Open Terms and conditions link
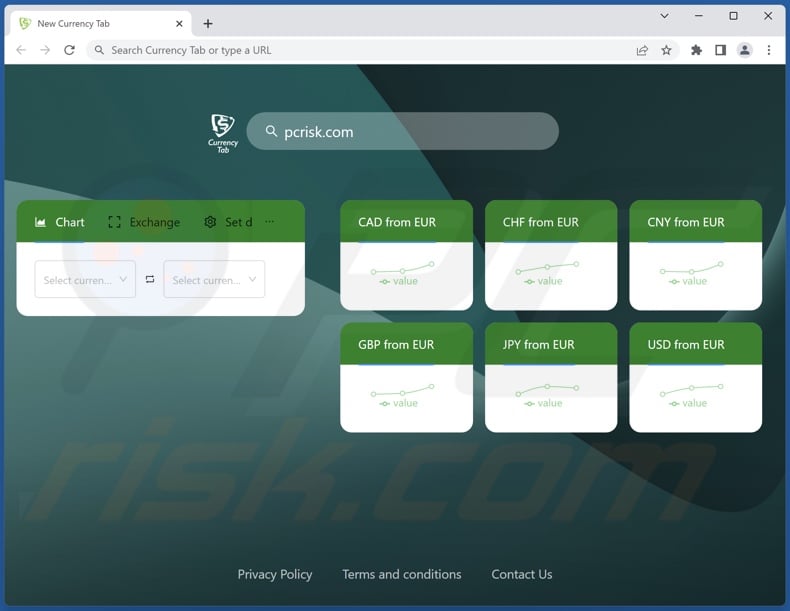Screen dimensions: 790x611 (402, 574)
